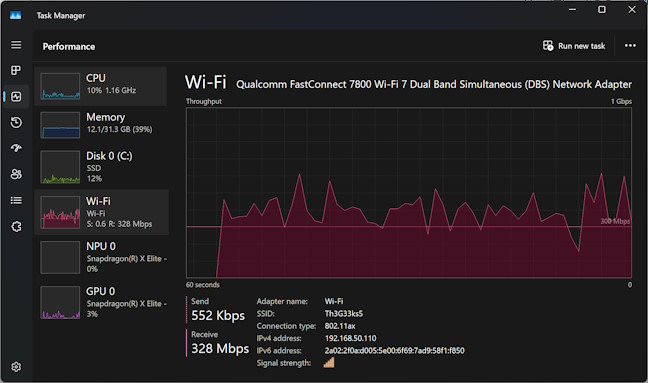Close the Task Manager window

pos(632,9)
